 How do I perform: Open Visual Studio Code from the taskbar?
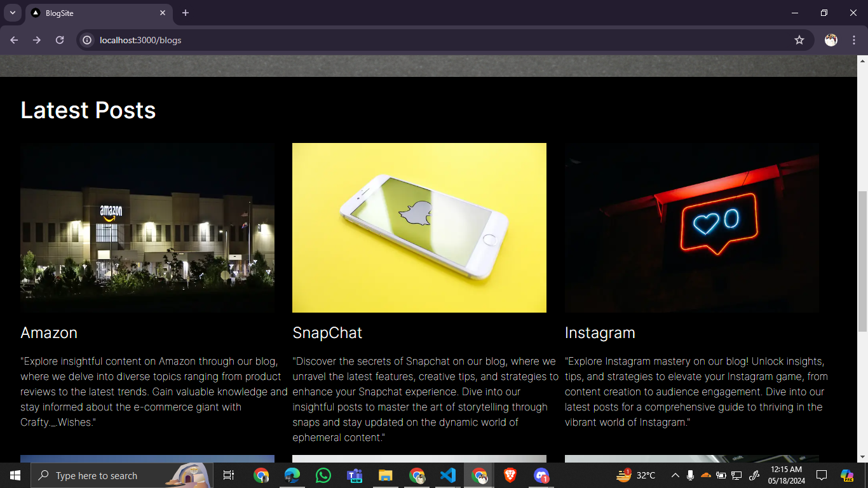(x=448, y=475)
